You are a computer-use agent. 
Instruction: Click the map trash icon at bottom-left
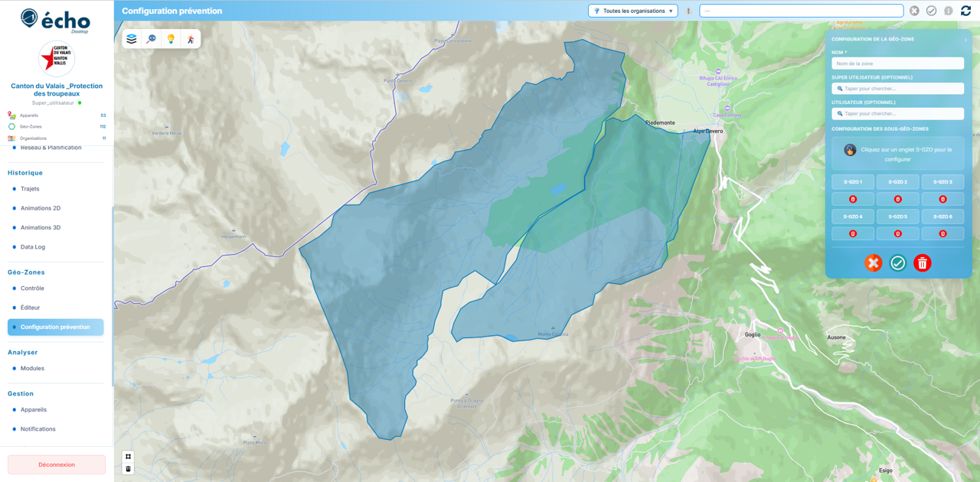tap(128, 469)
